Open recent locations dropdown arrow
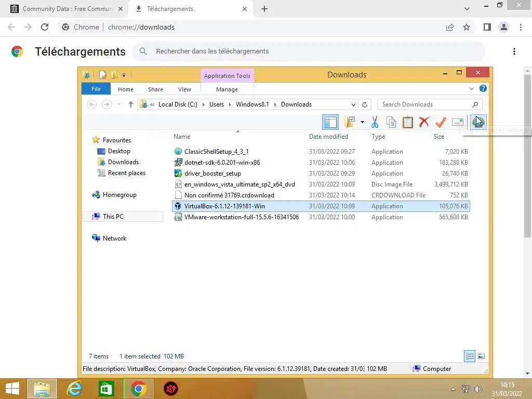This screenshot has width=532, height=399. pos(119,104)
